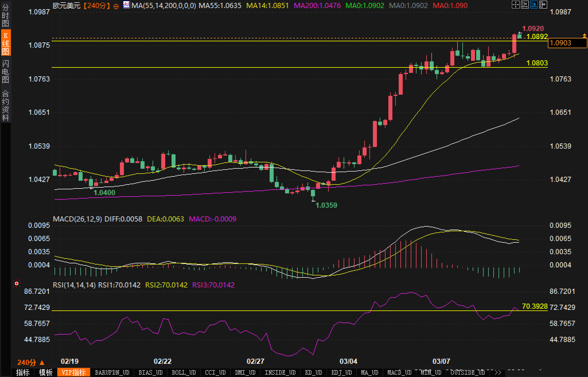Select the VIP指标 tab
This screenshot has width=588, height=377.
[x=74, y=373]
